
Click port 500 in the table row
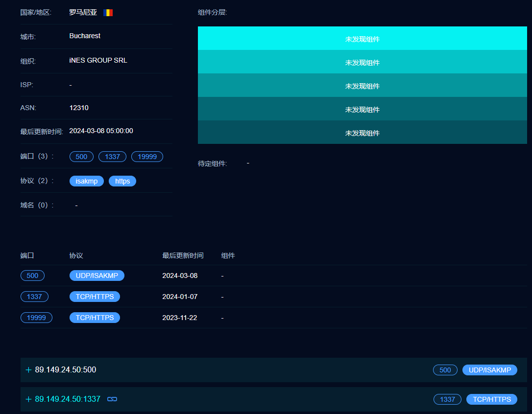(x=32, y=276)
